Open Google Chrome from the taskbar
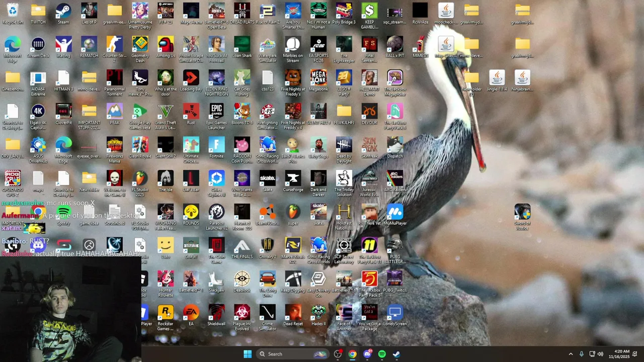This screenshot has height=362, width=644. click(352, 354)
